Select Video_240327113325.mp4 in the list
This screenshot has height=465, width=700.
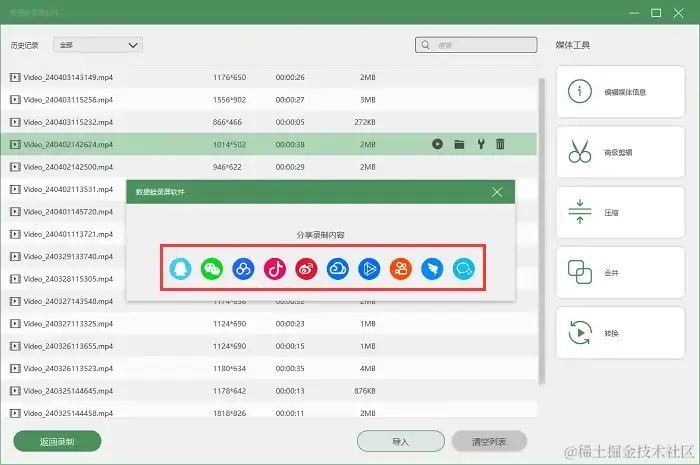click(269, 324)
